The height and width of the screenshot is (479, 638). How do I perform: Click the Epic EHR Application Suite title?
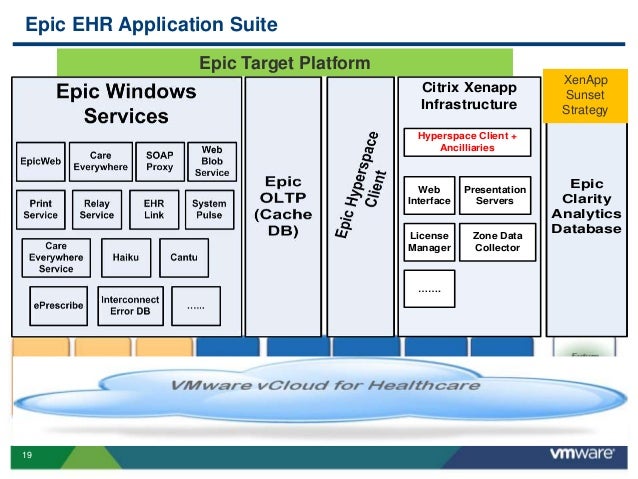151,24
